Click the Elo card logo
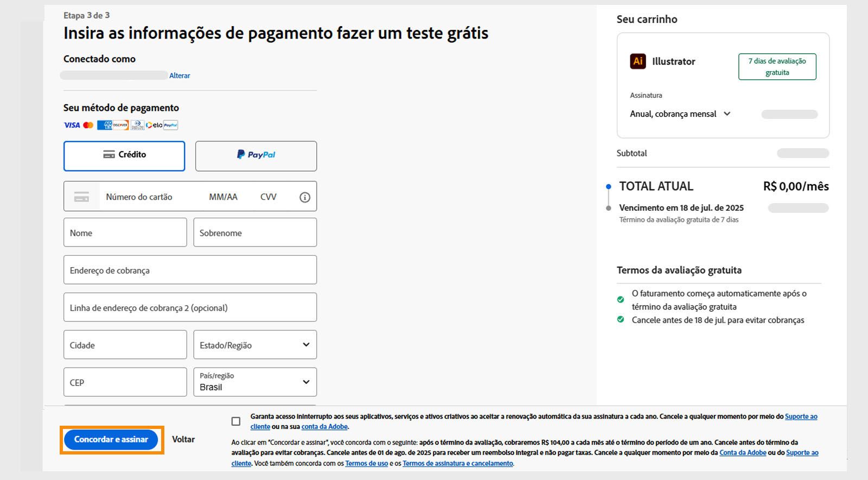868x480 pixels. click(154, 125)
